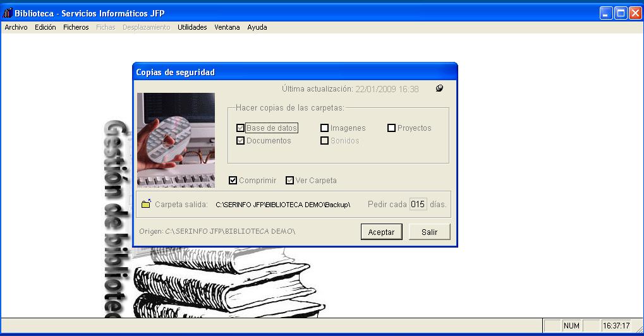The image size is (644, 336).
Task: Open the Archivo menu
Action: click(x=16, y=27)
